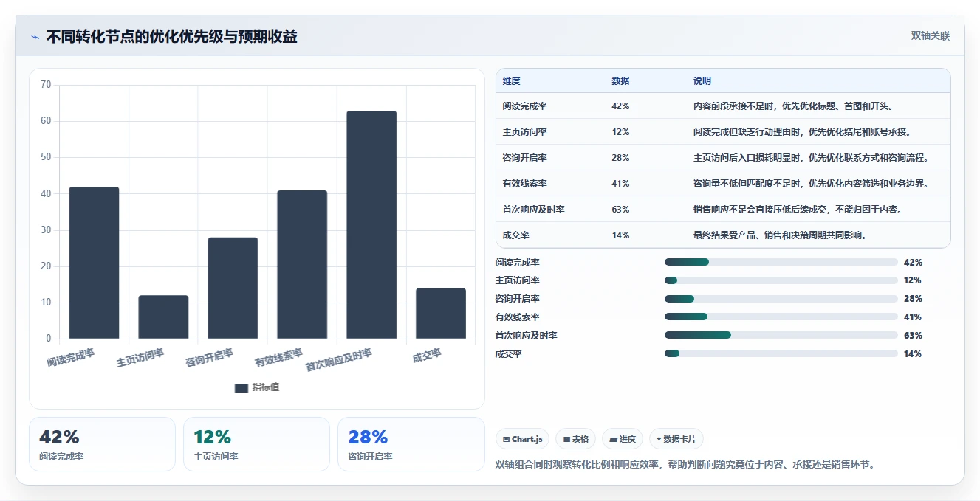
Task: Click the 成交率 progress bar
Action: coord(781,354)
